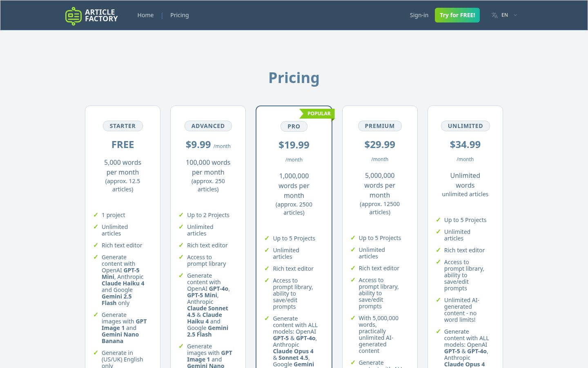Click Unlimited plan 'Unlimited articles' checkmark

coord(438,232)
